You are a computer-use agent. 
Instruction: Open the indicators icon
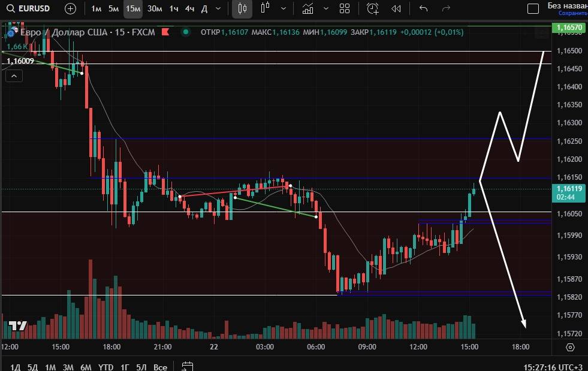click(x=308, y=8)
